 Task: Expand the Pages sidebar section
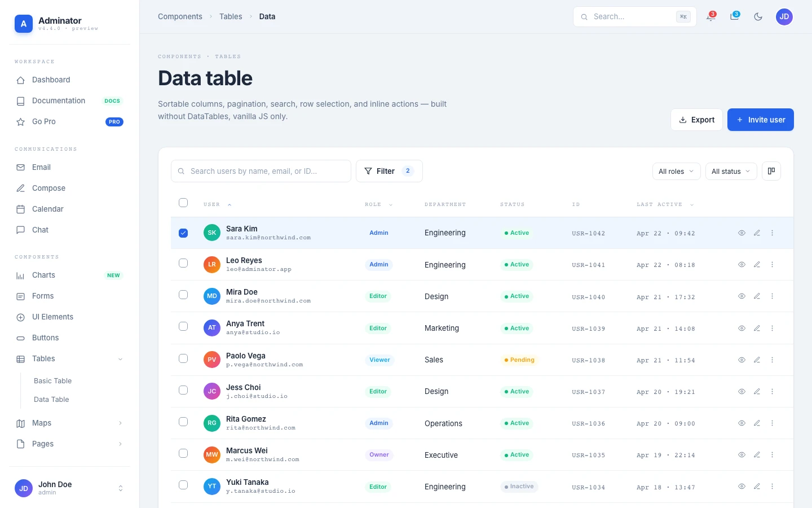pos(69,444)
